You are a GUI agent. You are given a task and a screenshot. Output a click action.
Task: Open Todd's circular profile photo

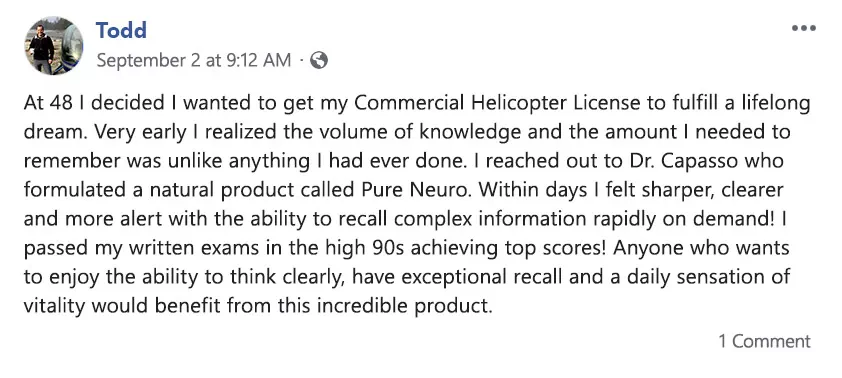coord(54,45)
